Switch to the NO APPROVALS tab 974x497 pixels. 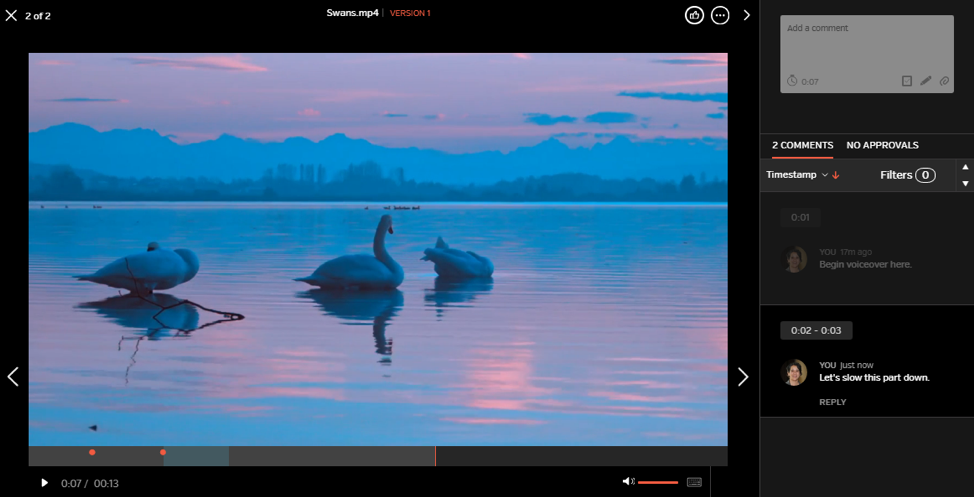882,145
